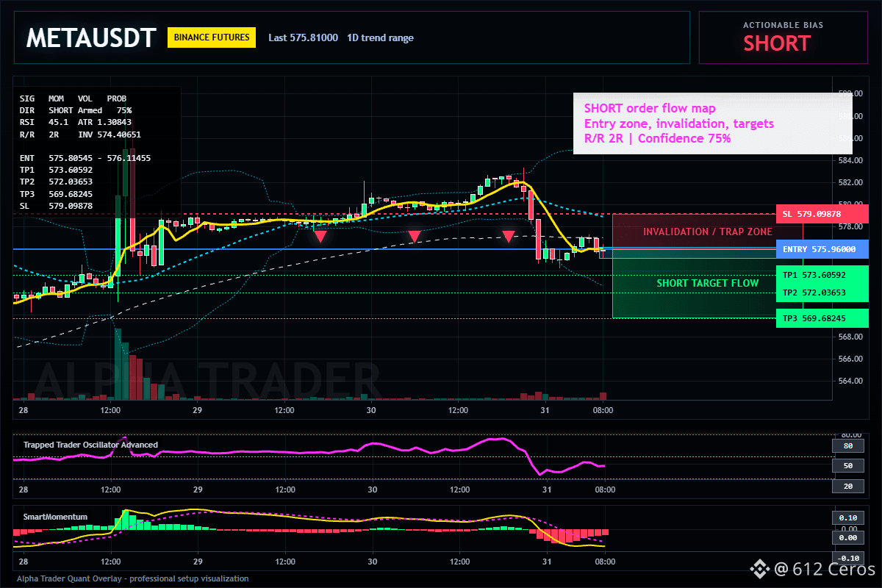Image resolution: width=882 pixels, height=588 pixels.
Task: Select the blue ENTRY 575.96000 price tag
Action: click(x=822, y=249)
